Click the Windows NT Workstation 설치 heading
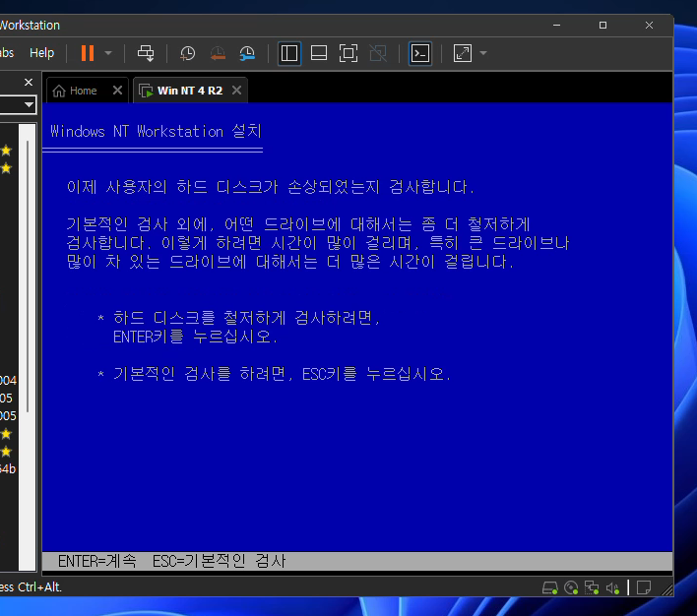Viewport: 697px width, 616px height. pos(156,131)
